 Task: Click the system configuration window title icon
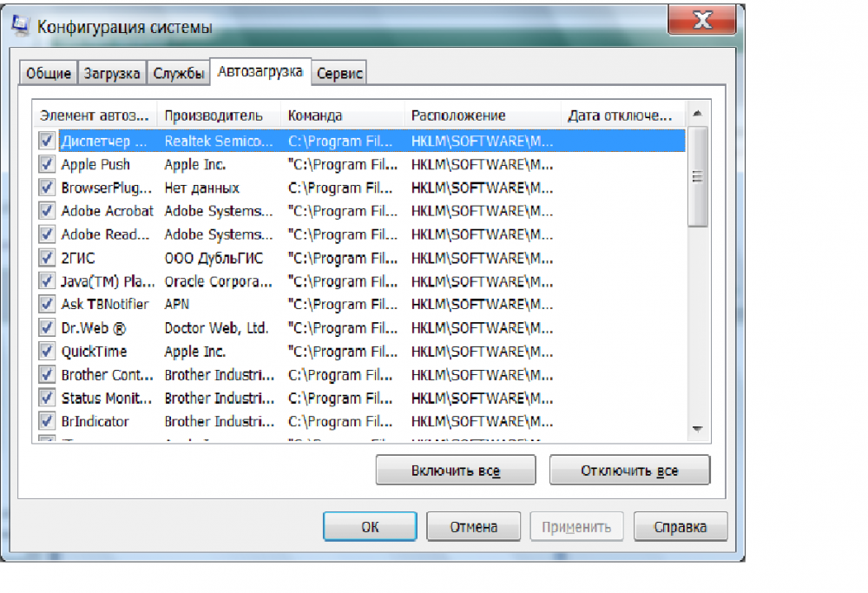click(x=21, y=25)
